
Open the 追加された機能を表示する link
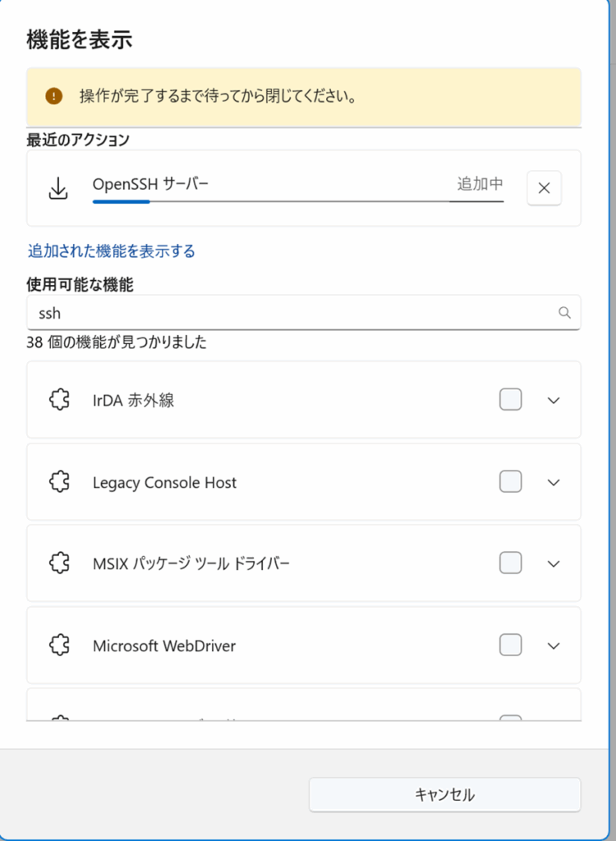coord(112,250)
